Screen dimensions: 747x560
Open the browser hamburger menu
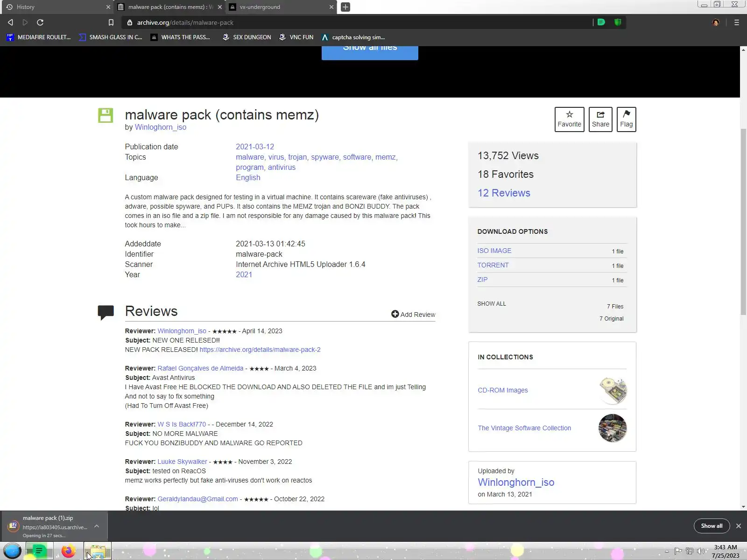[737, 22]
